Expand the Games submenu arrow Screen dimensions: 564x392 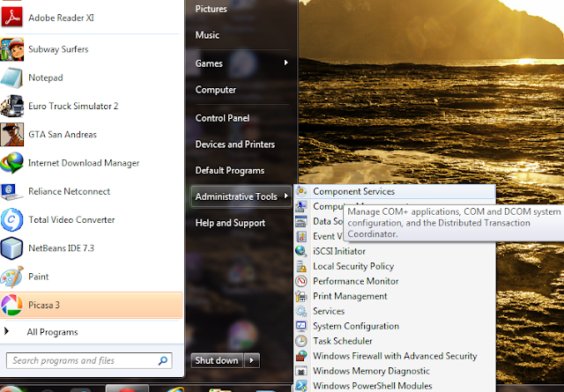[x=286, y=63]
